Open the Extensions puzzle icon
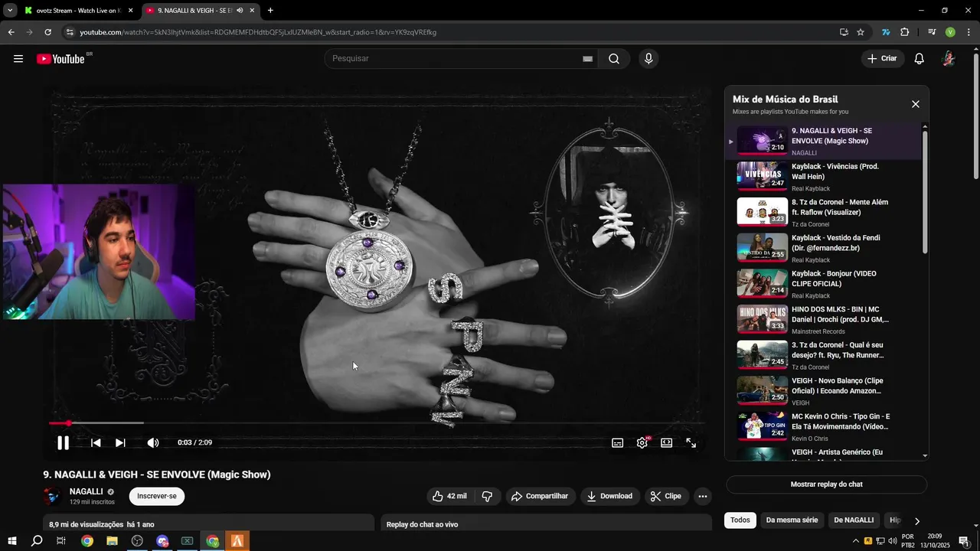 (x=905, y=32)
